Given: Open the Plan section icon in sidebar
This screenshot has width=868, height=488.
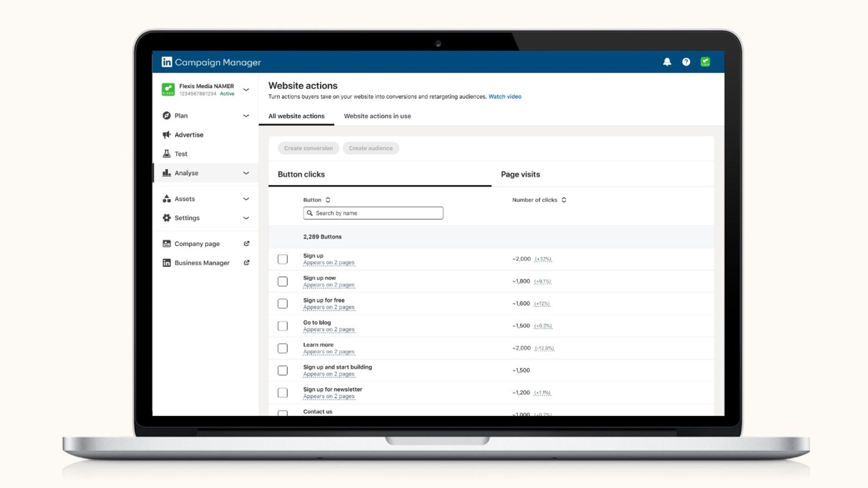Looking at the screenshot, I should click(166, 116).
